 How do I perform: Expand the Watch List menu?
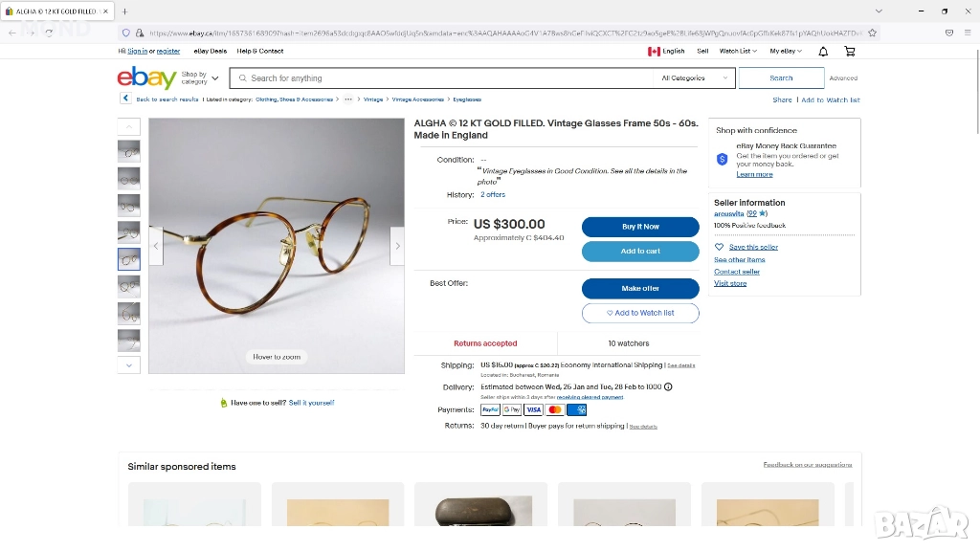(x=737, y=51)
